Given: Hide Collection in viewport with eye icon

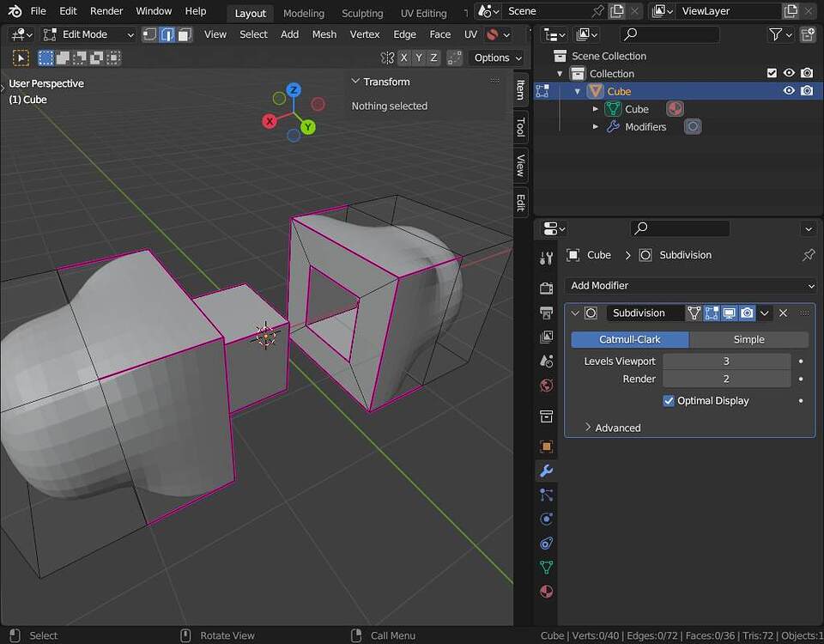Looking at the screenshot, I should coord(789,73).
